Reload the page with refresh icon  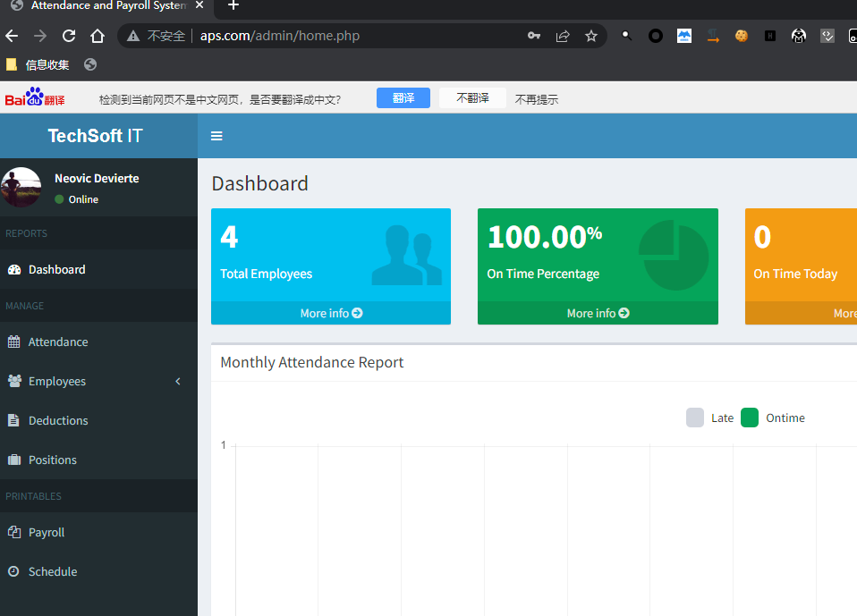[x=69, y=36]
